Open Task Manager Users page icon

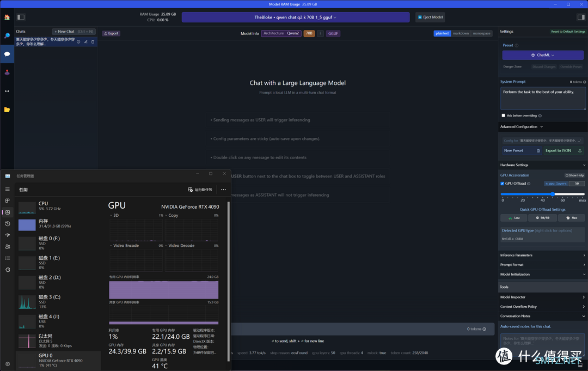tap(8, 246)
